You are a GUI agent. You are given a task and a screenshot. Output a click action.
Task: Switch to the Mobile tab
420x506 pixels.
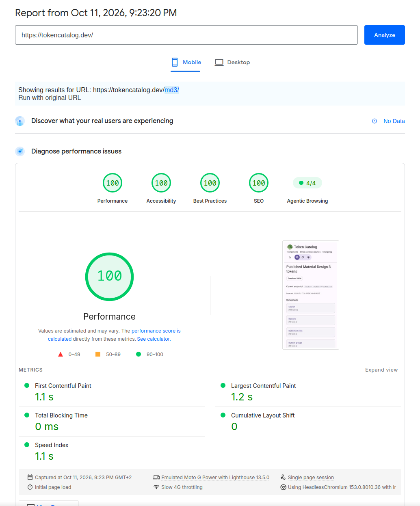click(x=186, y=62)
